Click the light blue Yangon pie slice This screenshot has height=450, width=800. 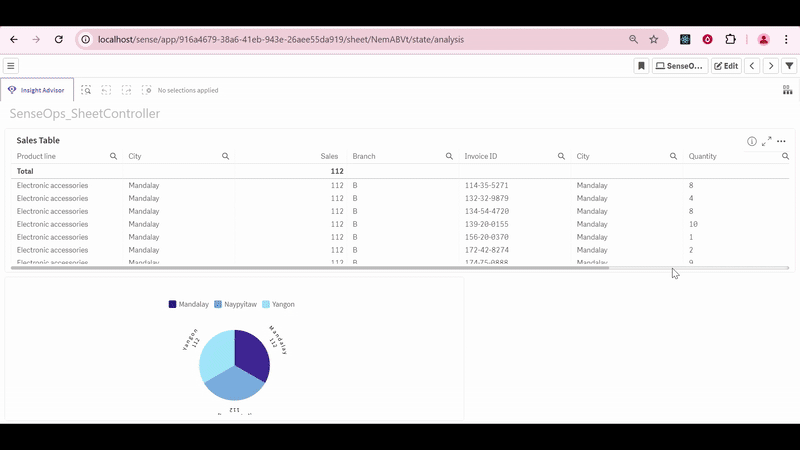217,355
